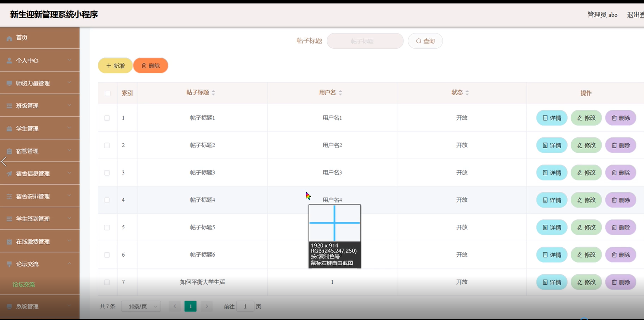
Task: Expand the 学生管理 menu chevron
Action: (70, 128)
